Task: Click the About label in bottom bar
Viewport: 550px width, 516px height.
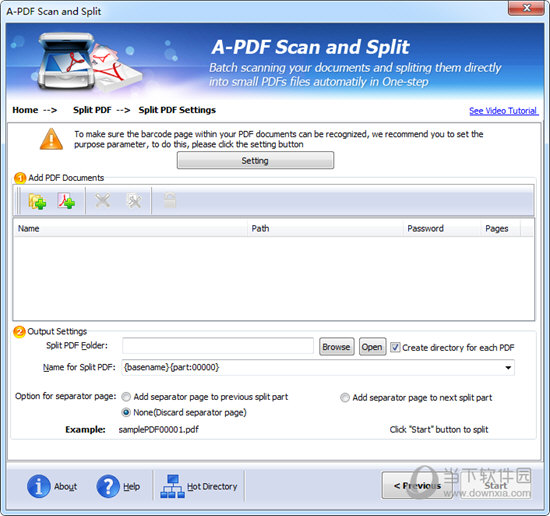Action: click(66, 487)
